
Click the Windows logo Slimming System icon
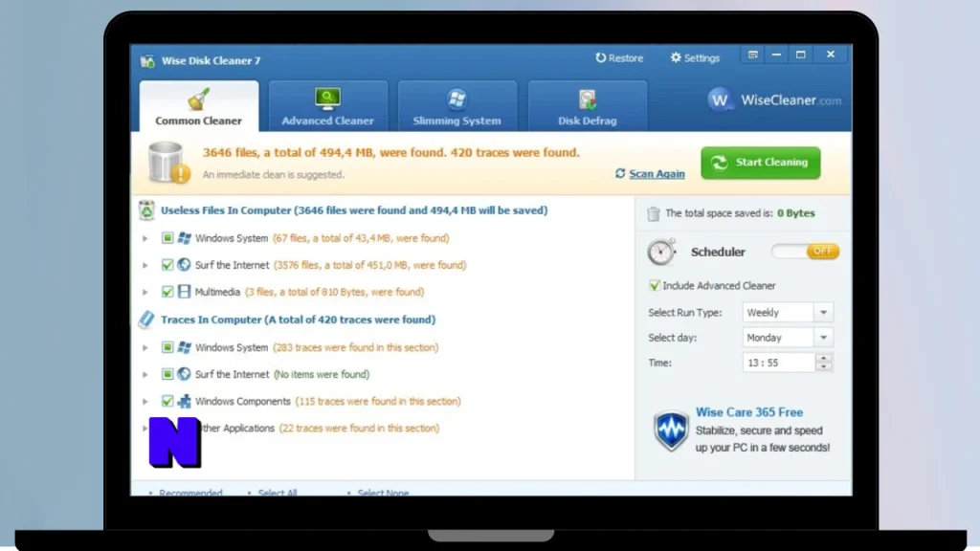pyautogui.click(x=457, y=99)
